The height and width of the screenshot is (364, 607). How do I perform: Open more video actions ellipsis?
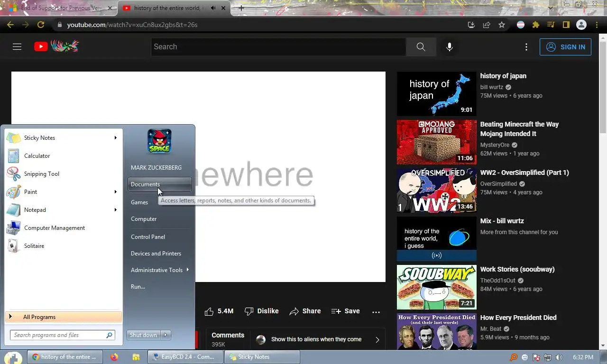(x=376, y=311)
